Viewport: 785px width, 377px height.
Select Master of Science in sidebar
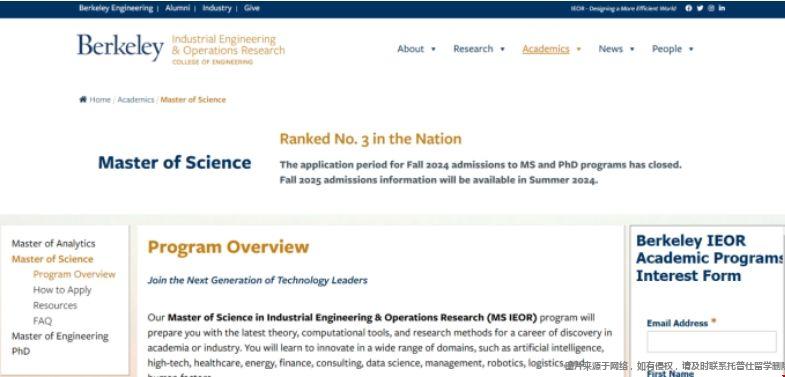tap(53, 259)
